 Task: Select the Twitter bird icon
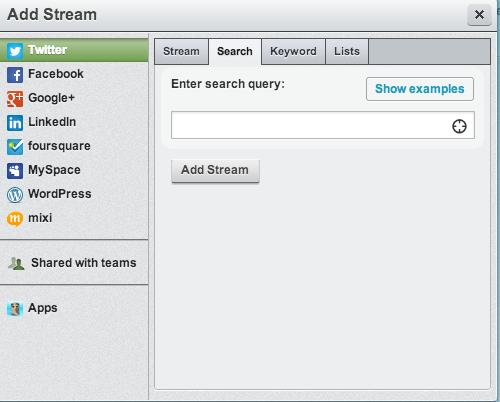point(15,51)
